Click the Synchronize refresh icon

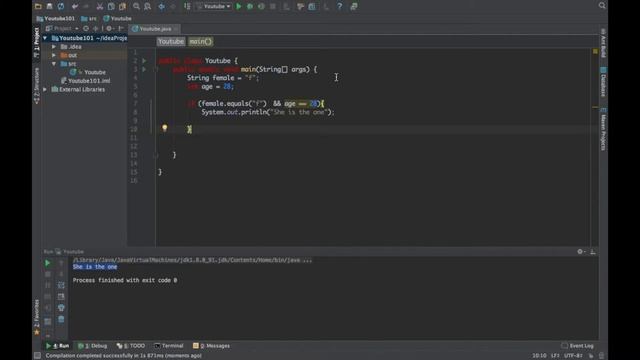(x=61, y=6)
